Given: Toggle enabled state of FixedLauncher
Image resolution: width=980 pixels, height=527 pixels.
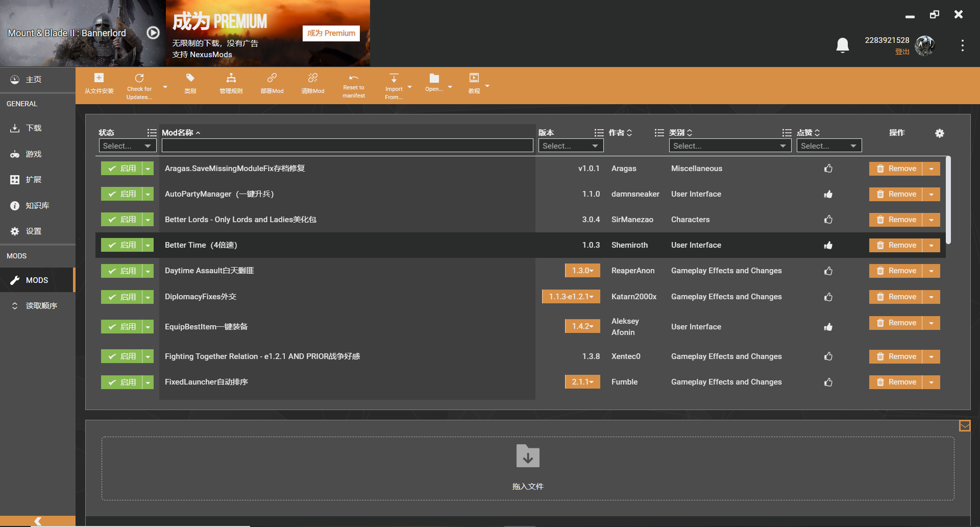Looking at the screenshot, I should coord(121,382).
